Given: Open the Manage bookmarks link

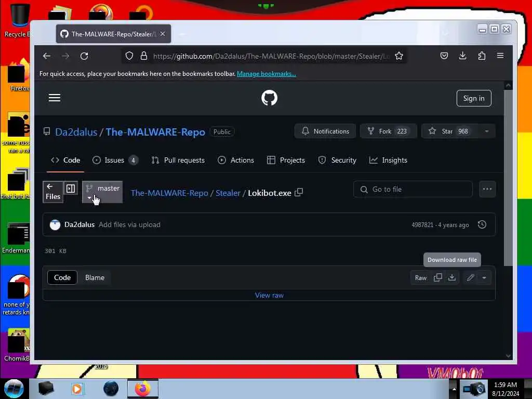Looking at the screenshot, I should pos(267,74).
